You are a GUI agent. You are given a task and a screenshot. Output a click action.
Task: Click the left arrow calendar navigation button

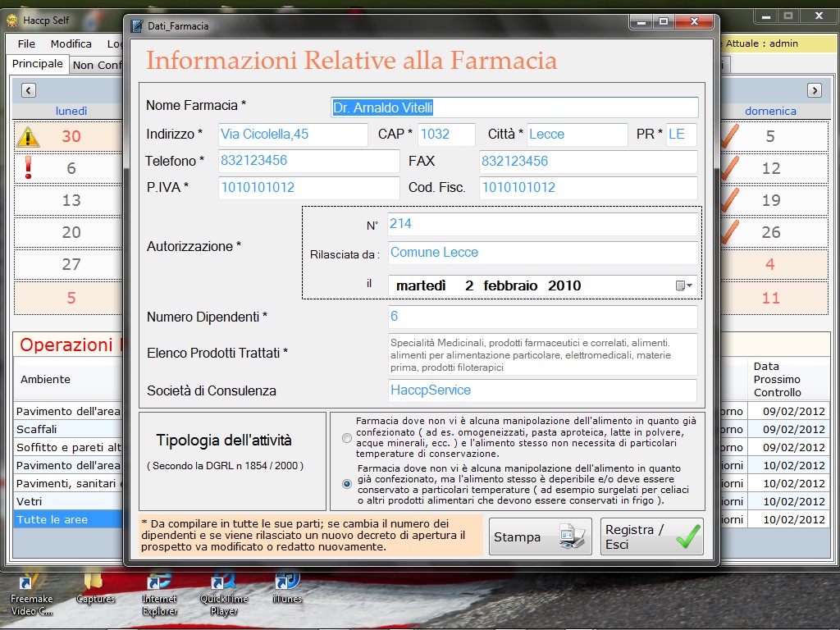click(x=28, y=90)
